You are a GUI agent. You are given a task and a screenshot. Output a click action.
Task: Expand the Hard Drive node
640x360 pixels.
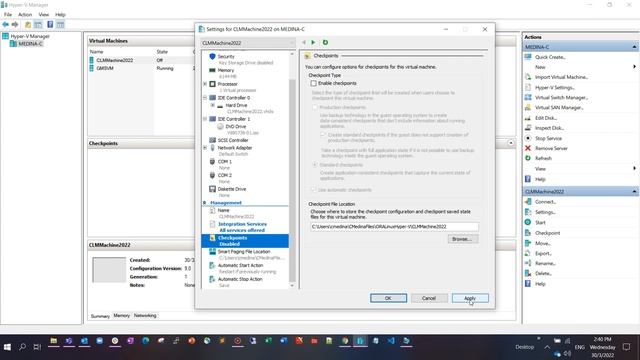[213, 105]
